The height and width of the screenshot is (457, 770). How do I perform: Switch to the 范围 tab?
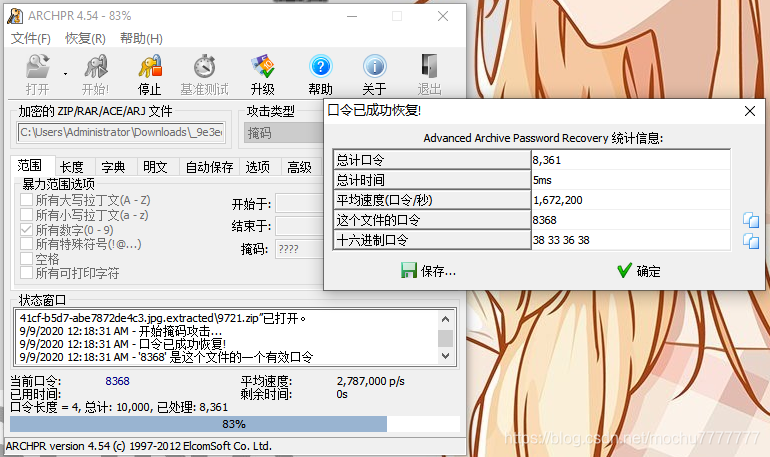(x=29, y=165)
